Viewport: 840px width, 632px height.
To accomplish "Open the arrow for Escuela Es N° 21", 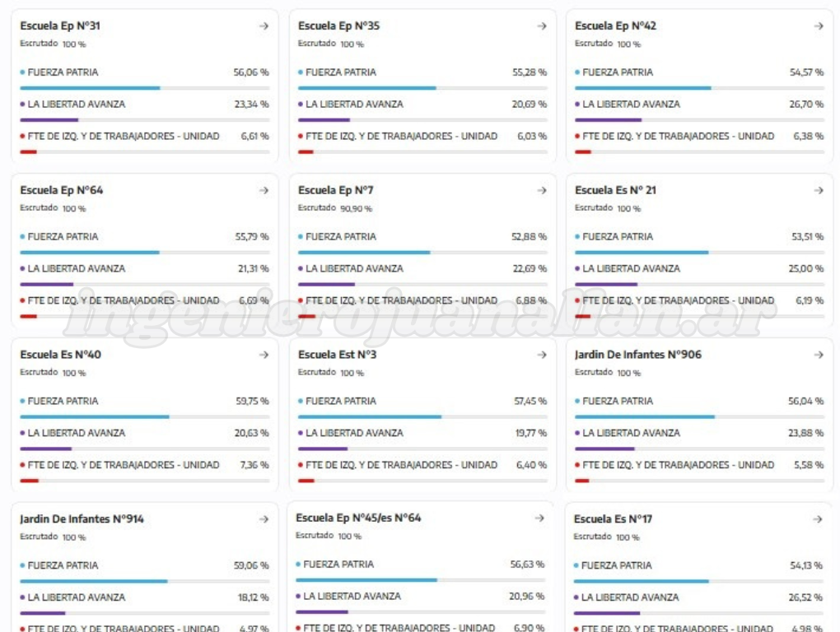I will 818,190.
